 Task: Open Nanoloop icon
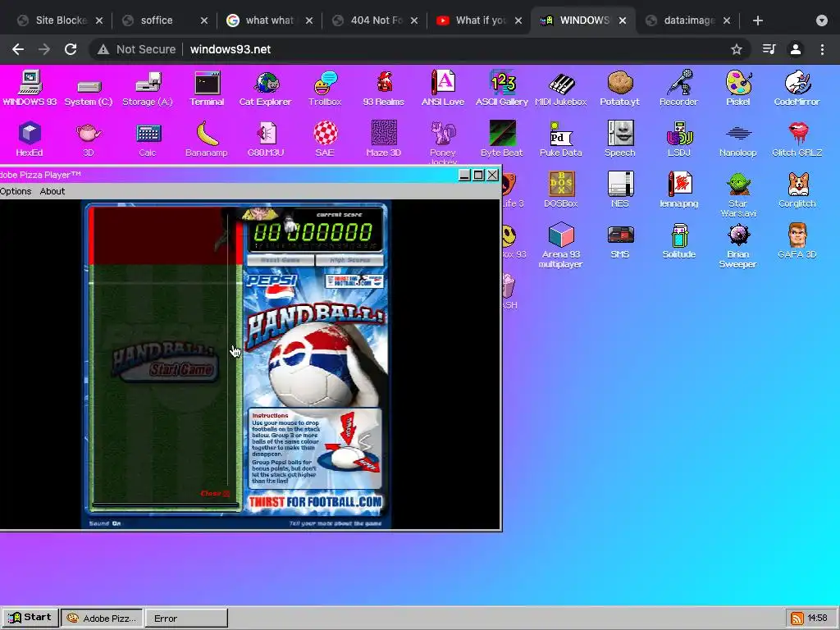click(738, 139)
